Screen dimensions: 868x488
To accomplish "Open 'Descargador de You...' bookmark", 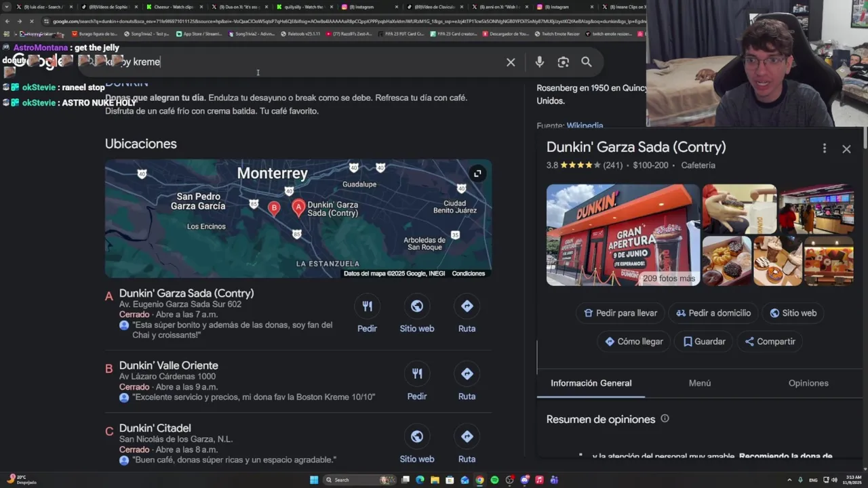I will (505, 34).
